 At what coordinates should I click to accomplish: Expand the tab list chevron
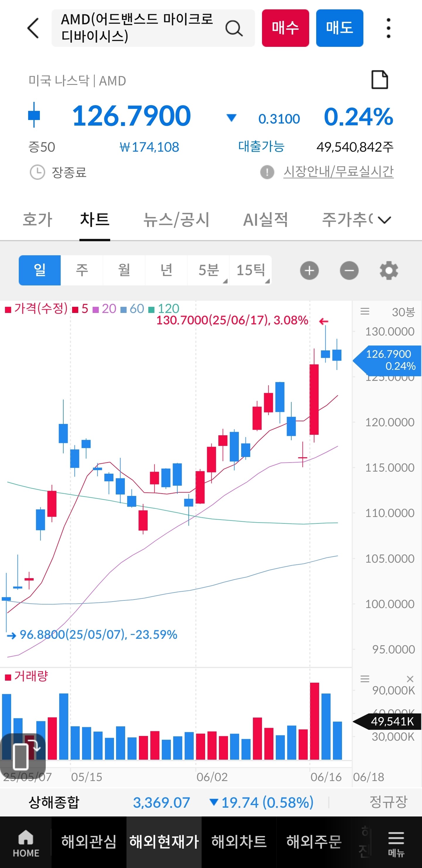tap(384, 220)
